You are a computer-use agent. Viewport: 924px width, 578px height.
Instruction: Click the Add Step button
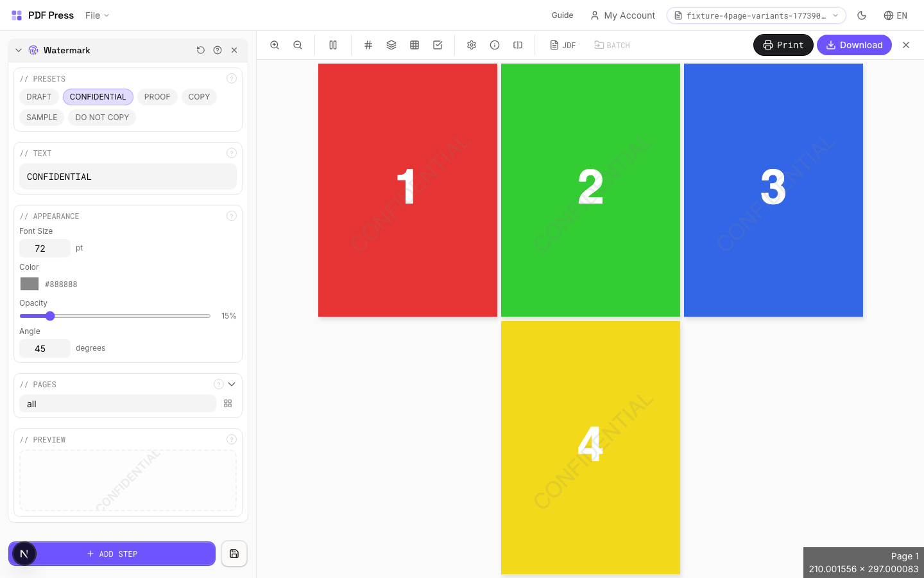point(112,554)
